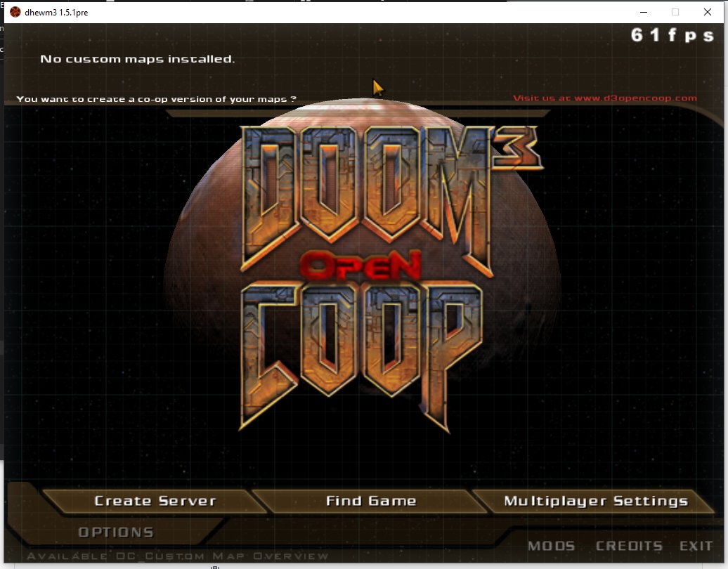Click the Available OC Custom Map Overview label
Viewport: 728px width, 569px height.
177,556
